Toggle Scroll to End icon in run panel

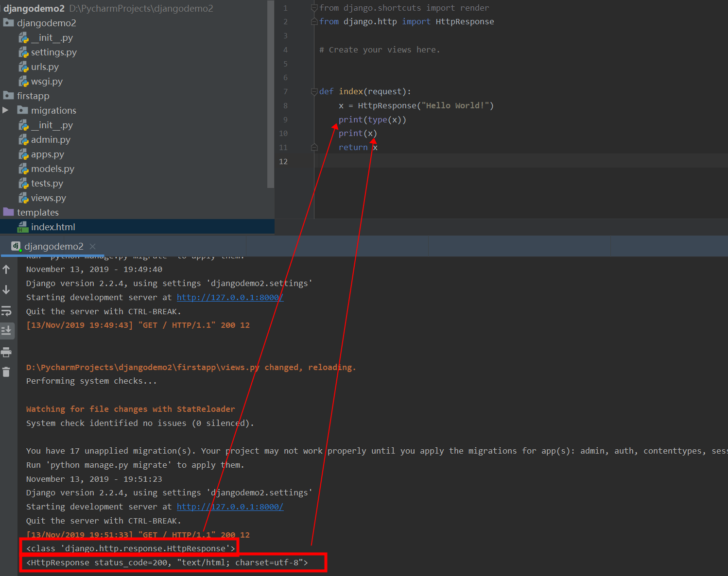(7, 331)
